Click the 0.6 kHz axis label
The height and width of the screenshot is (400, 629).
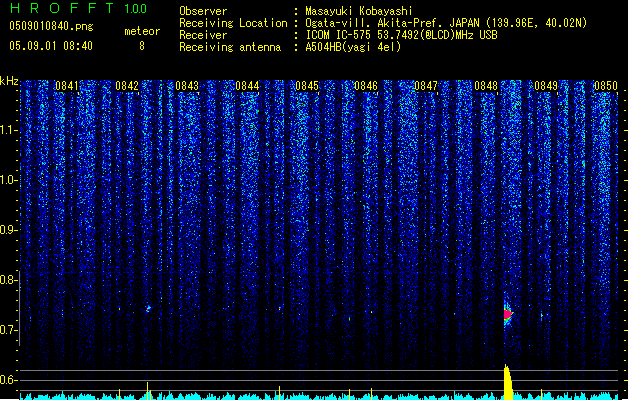(8, 380)
